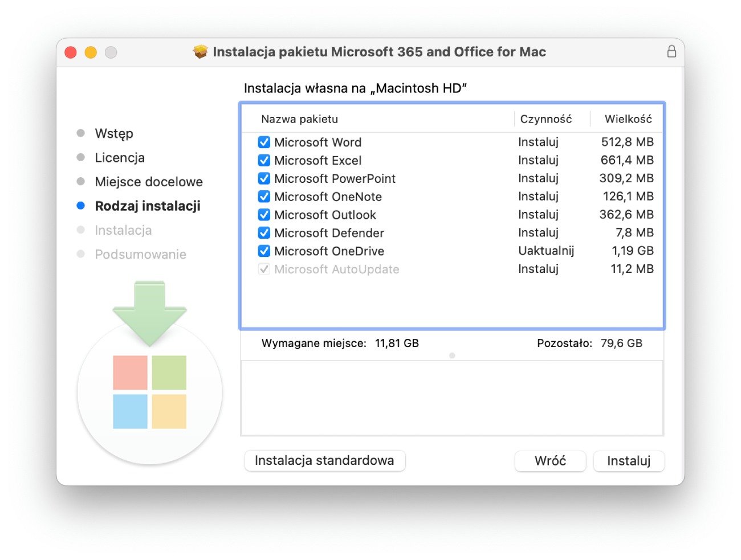Uncheck the Microsoft Word checkbox
This screenshot has height=560, width=741.
point(264,142)
